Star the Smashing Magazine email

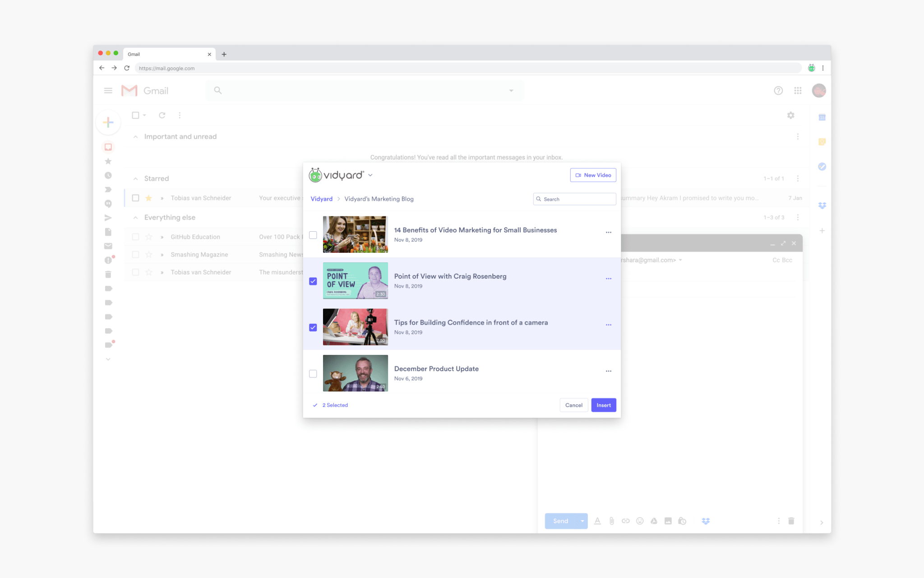point(148,255)
